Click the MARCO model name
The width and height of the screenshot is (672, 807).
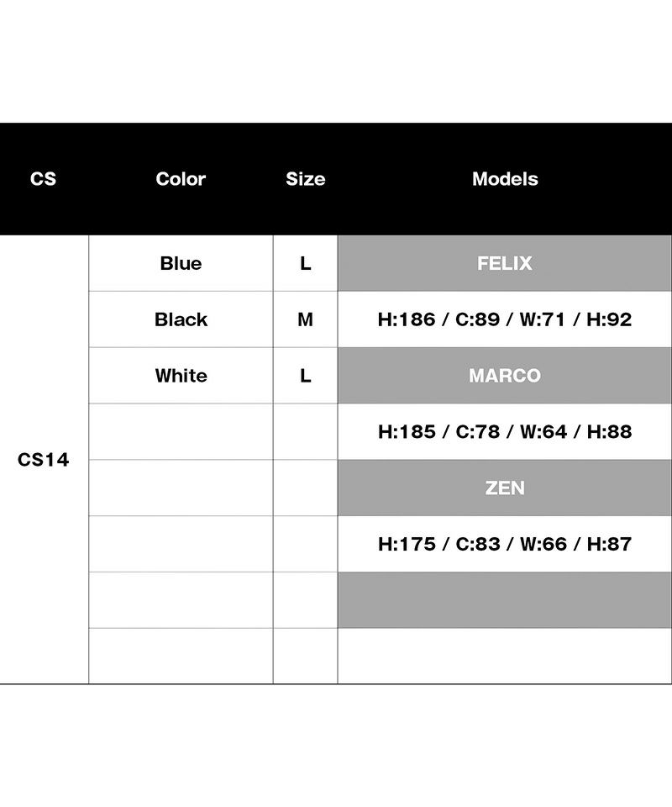coord(505,376)
